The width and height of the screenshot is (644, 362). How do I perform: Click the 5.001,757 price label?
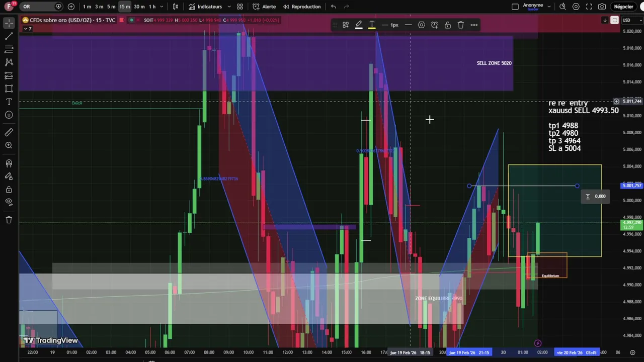tap(632, 186)
